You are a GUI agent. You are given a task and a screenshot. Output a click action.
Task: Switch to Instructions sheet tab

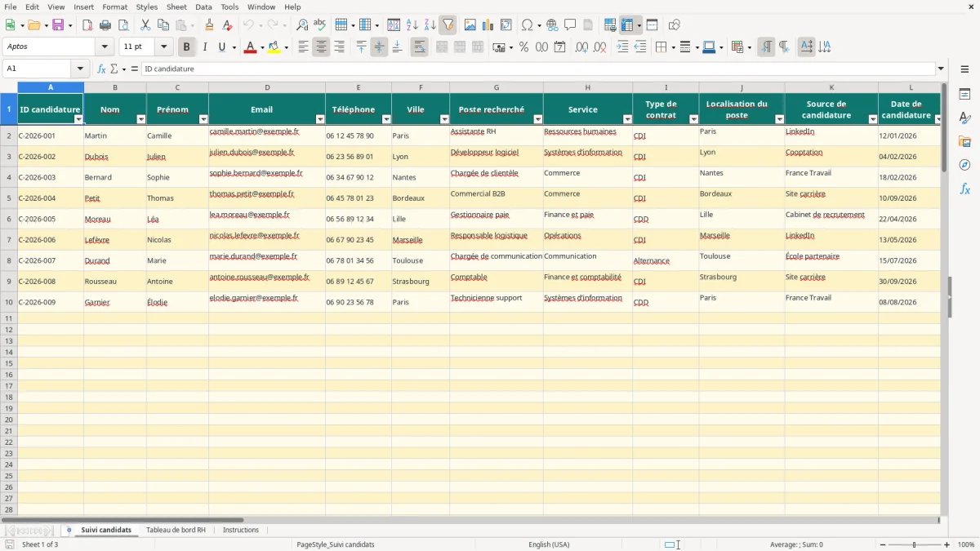click(x=241, y=530)
